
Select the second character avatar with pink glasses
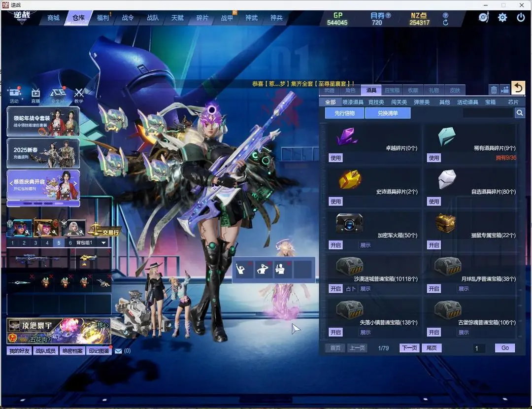click(46, 228)
